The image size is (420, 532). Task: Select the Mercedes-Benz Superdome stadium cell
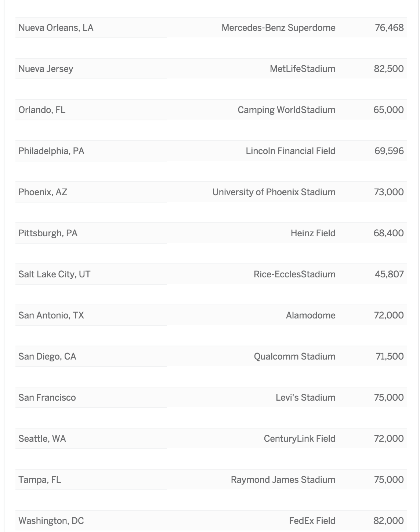[278, 28]
